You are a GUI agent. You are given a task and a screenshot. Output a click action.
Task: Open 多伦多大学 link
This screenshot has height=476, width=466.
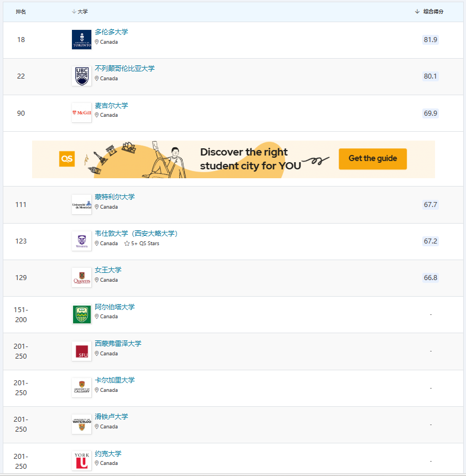point(111,32)
